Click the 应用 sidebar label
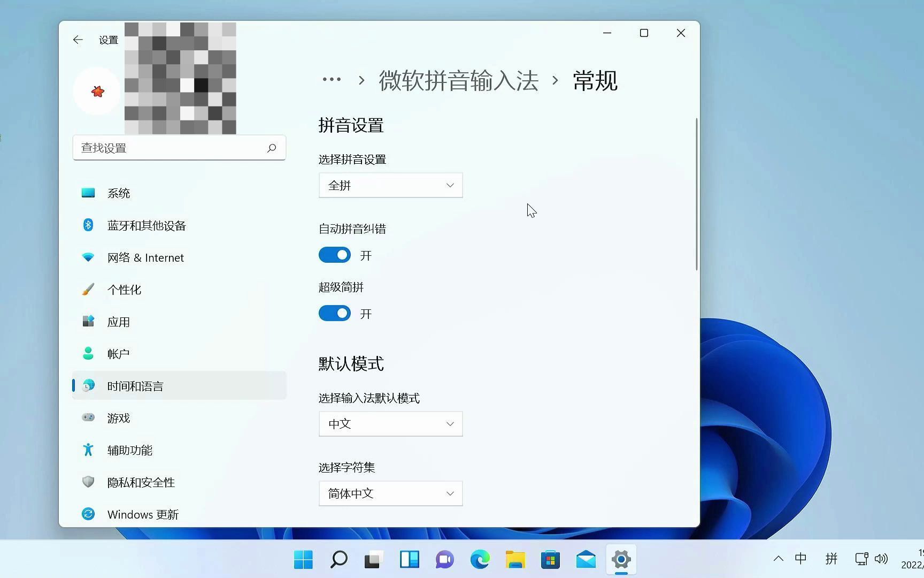Screen dimensions: 924x578 click(x=119, y=322)
